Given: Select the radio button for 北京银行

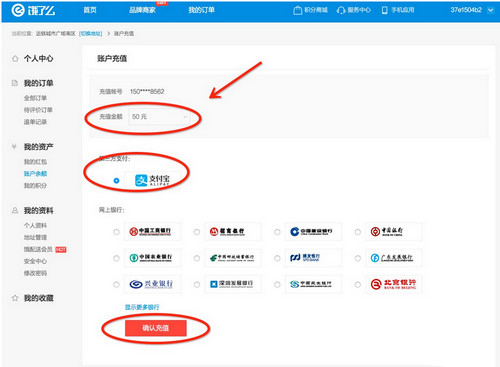Looking at the screenshot, I should 358,284.
